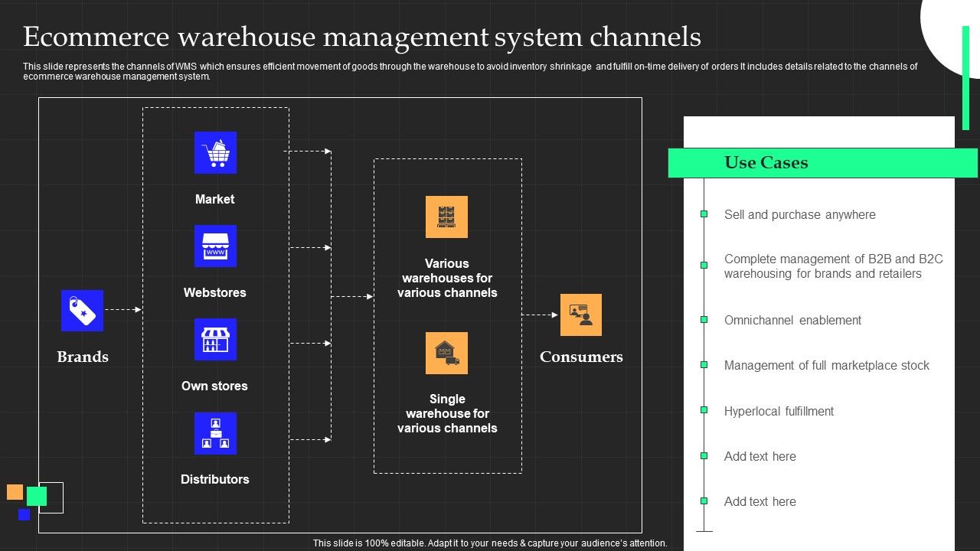Click the 'Brands' heading text

click(83, 357)
